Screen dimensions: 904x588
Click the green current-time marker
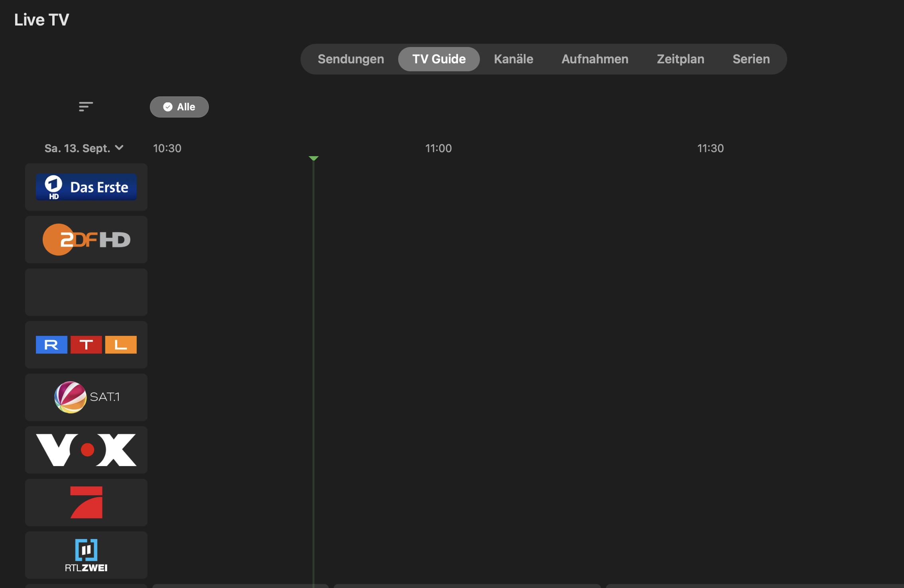(314, 158)
